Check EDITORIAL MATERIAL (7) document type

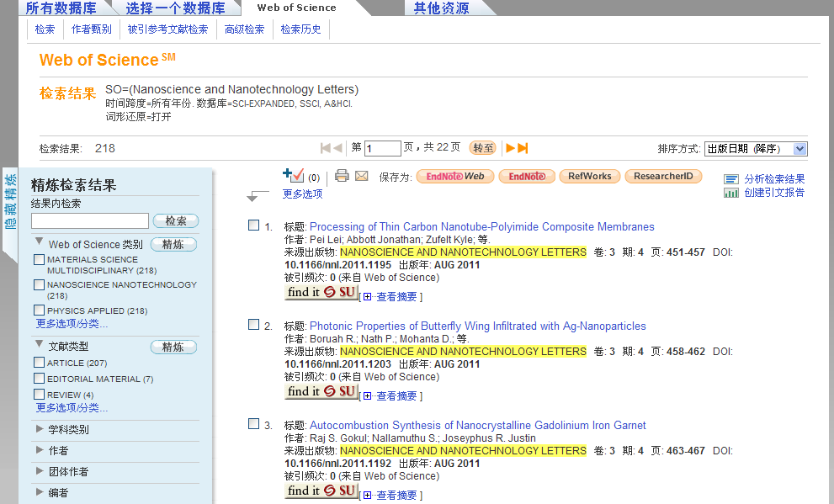pyautogui.click(x=39, y=379)
